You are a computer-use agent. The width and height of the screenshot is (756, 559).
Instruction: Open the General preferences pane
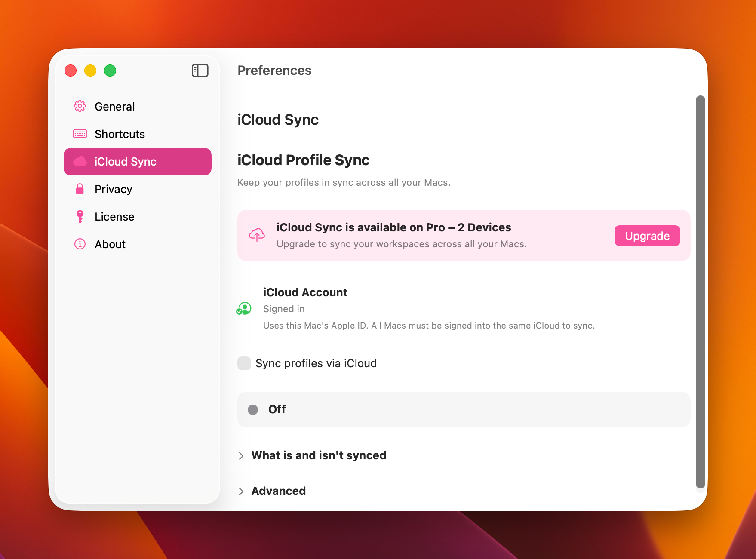coord(138,106)
